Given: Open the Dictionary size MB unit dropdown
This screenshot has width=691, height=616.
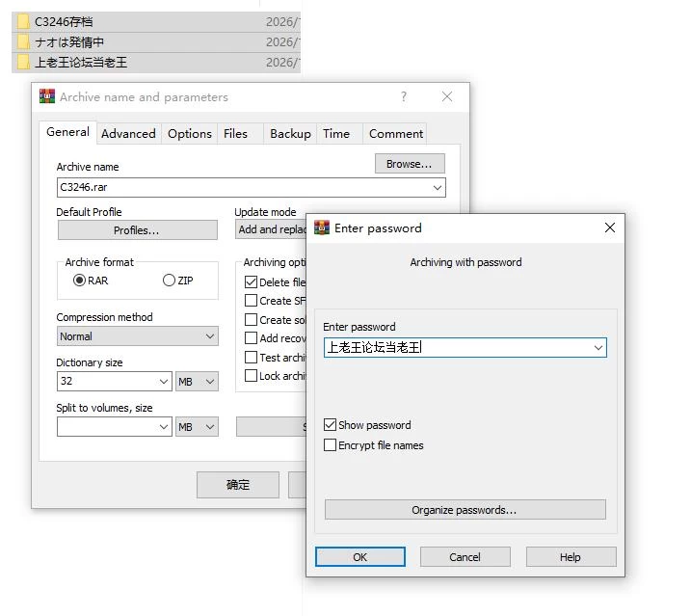Looking at the screenshot, I should (x=197, y=382).
